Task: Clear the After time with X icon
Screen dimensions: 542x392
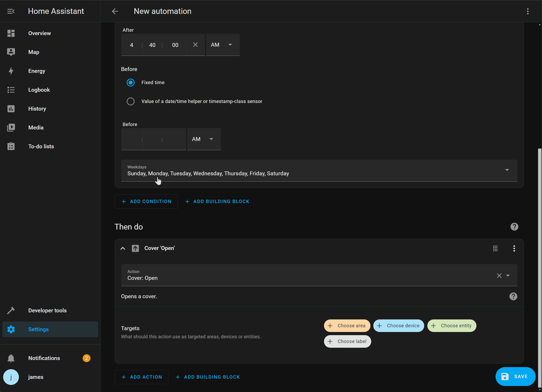Action: click(195, 45)
